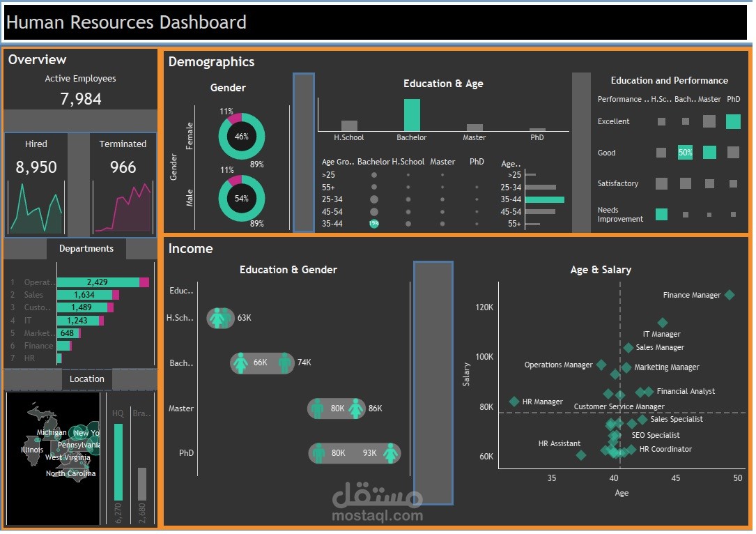
Task: Open the vertical slicer in the Income section
Action: pyautogui.click(x=432, y=380)
